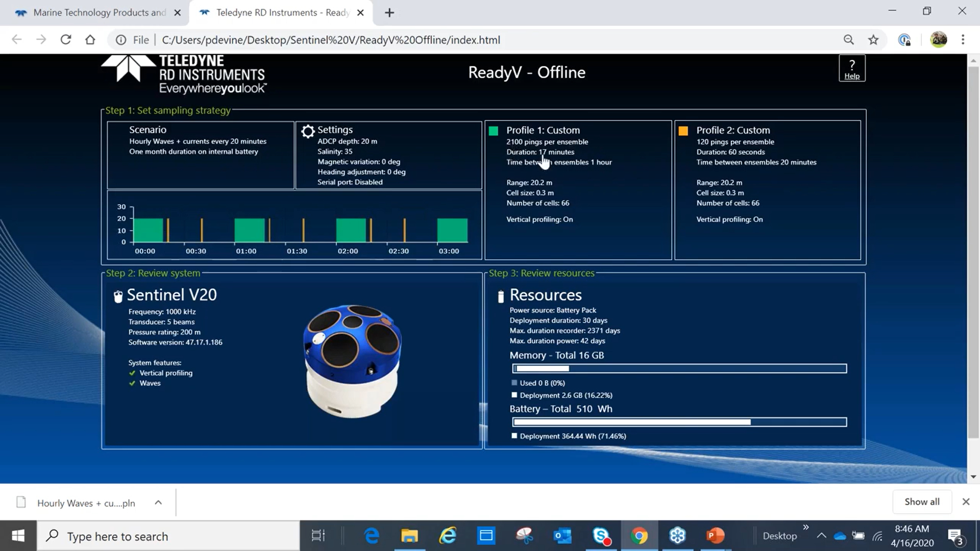Viewport: 980px width, 551px height.
Task: Open Task View on taskbar
Action: [x=318, y=536]
